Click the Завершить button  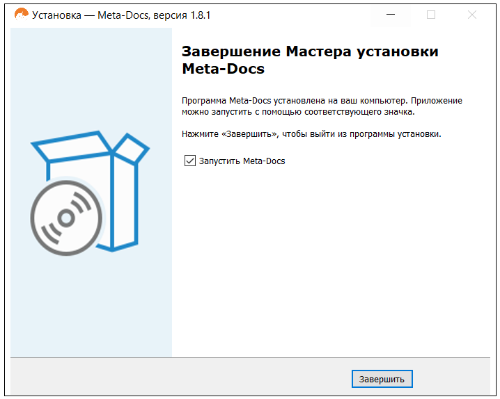(382, 379)
